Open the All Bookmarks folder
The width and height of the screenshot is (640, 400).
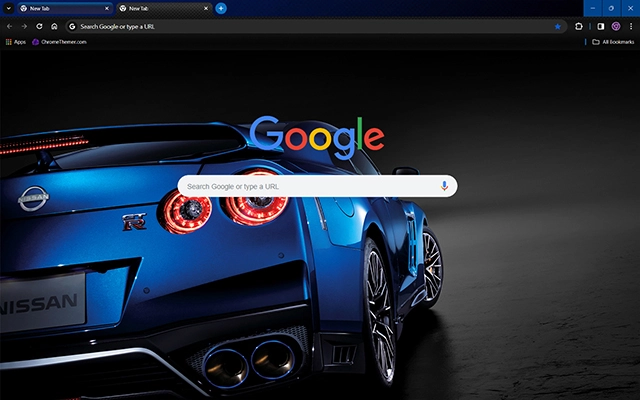click(x=613, y=42)
